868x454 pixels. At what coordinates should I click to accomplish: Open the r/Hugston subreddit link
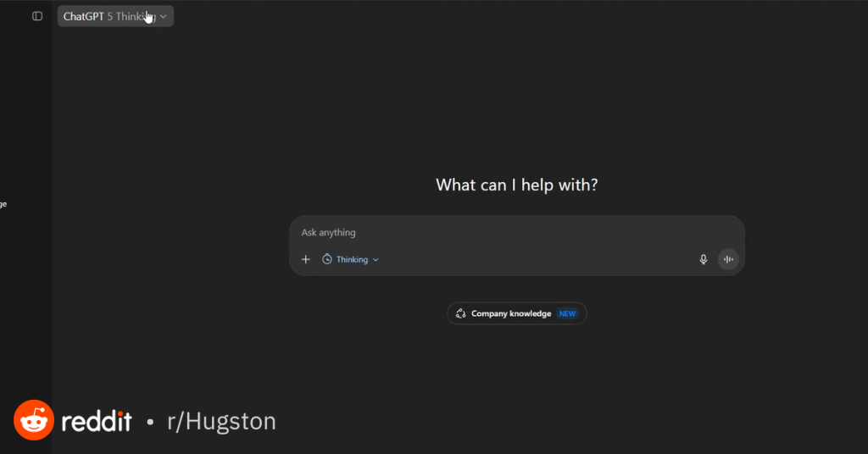(220, 421)
